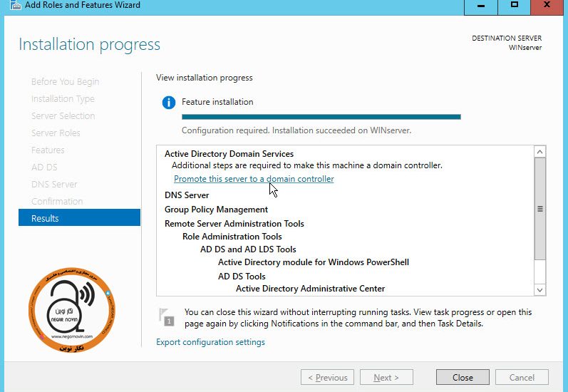Screen dimensions: 568x392
Task: Click the Next button
Action: 386,377
